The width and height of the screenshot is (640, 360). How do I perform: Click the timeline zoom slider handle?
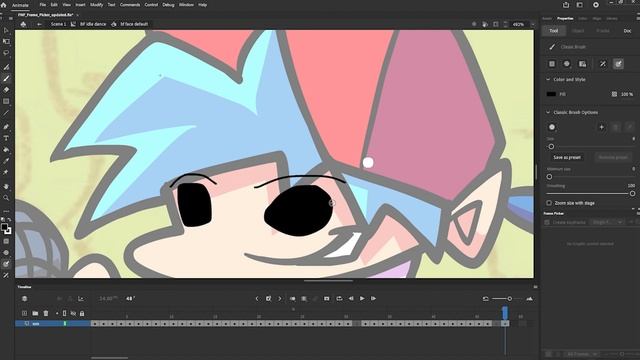pos(509,299)
